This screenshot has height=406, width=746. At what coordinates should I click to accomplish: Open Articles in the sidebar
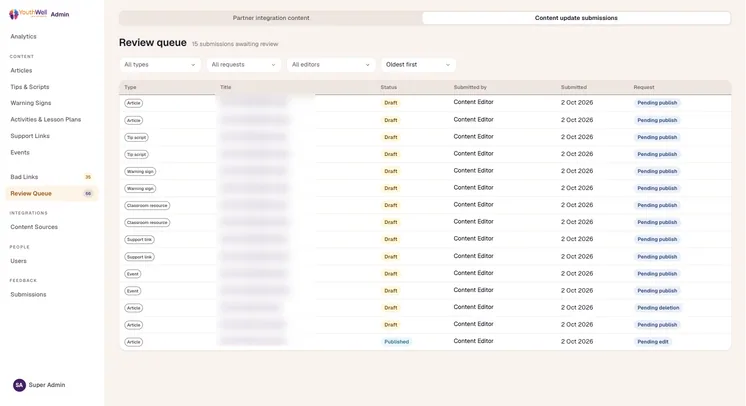pos(21,70)
